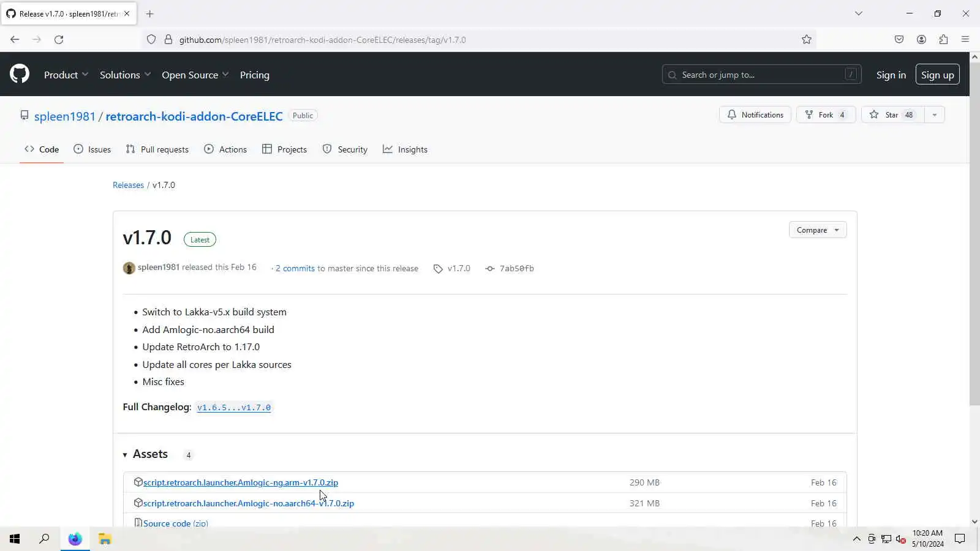View 2 commits since this release
The width and height of the screenshot is (980, 551).
[295, 268]
